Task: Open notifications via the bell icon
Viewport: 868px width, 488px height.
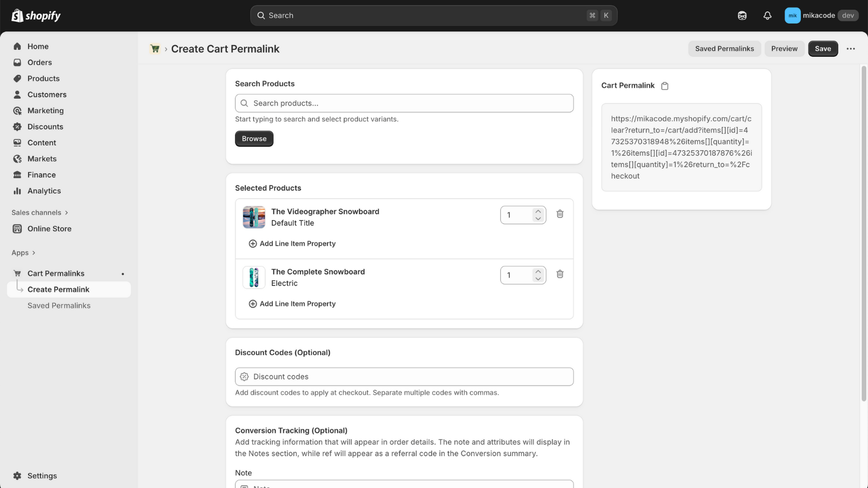Action: tap(767, 15)
